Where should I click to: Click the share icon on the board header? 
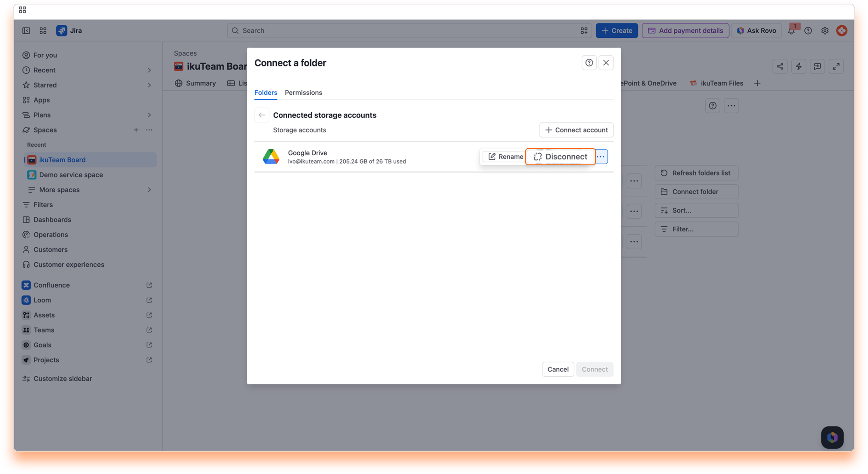tap(780, 66)
